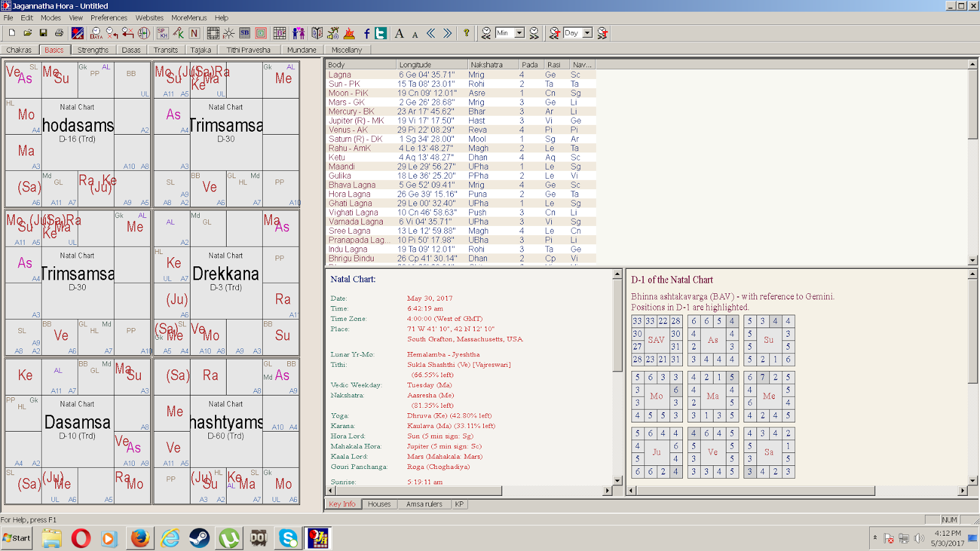Image resolution: width=980 pixels, height=551 pixels.
Task: Click the Om speaker sound icon
Action: (333, 33)
